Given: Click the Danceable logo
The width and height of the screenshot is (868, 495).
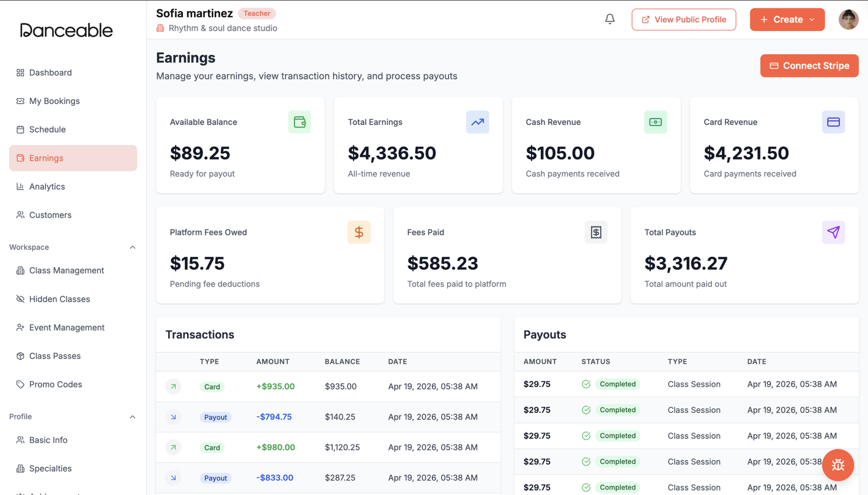Looking at the screenshot, I should coord(66,30).
